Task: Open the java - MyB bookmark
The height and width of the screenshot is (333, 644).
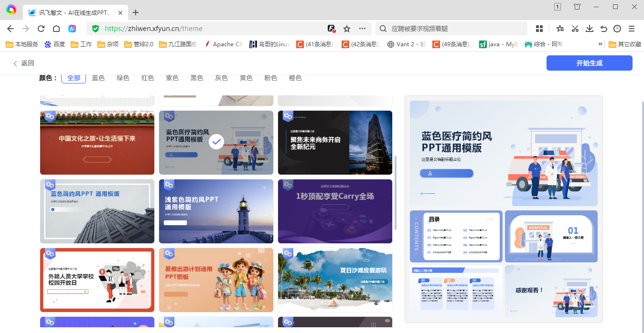Action: coord(498,44)
